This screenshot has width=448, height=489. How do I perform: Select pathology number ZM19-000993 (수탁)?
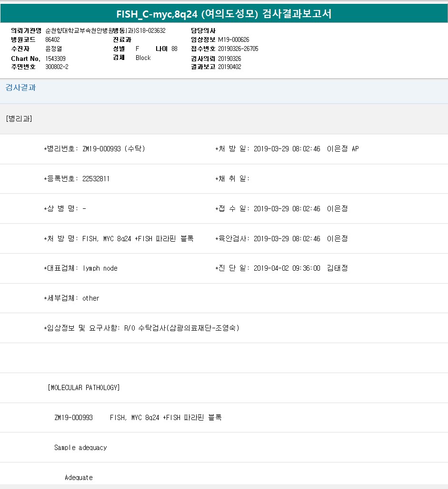pyautogui.click(x=114, y=149)
